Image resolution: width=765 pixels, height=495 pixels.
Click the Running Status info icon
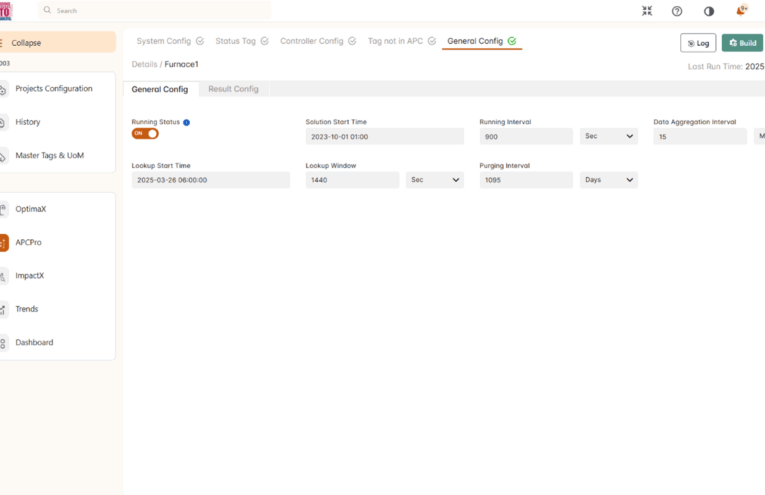click(x=187, y=122)
